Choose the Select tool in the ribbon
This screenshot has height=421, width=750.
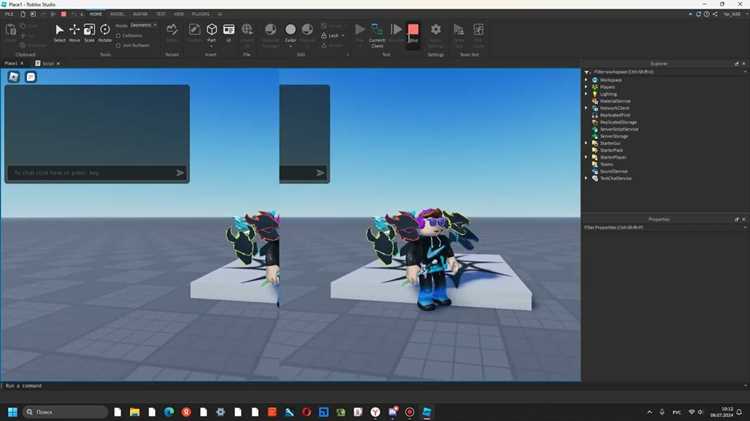(x=59, y=33)
